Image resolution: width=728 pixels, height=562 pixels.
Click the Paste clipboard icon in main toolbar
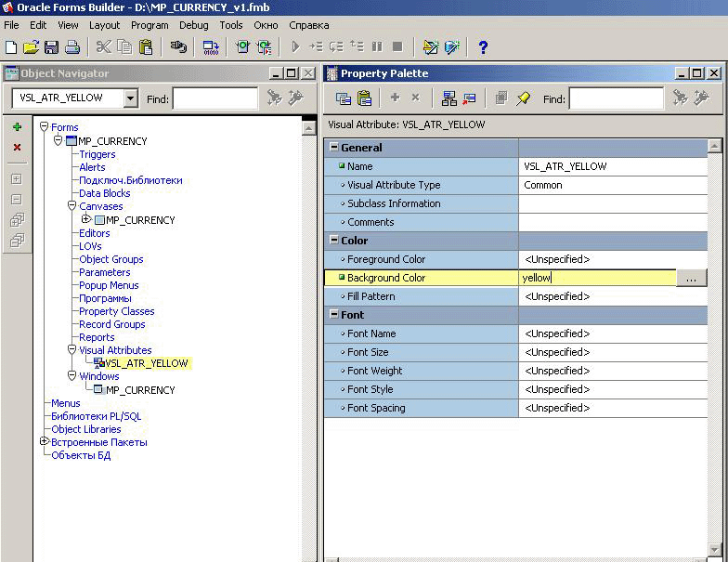point(145,46)
